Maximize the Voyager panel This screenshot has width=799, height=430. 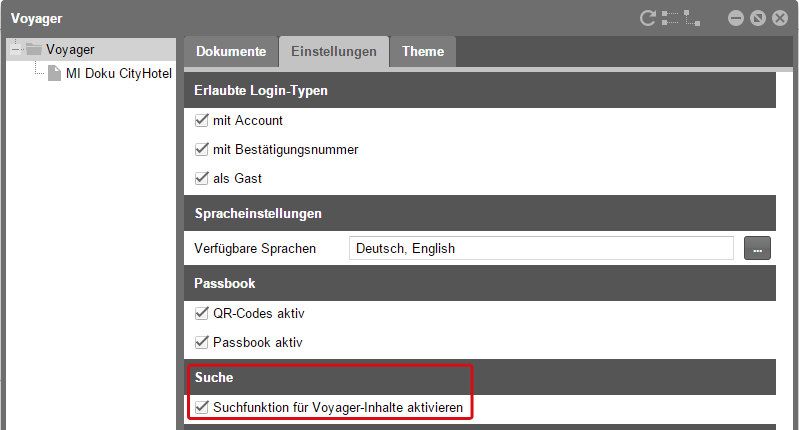[758, 18]
